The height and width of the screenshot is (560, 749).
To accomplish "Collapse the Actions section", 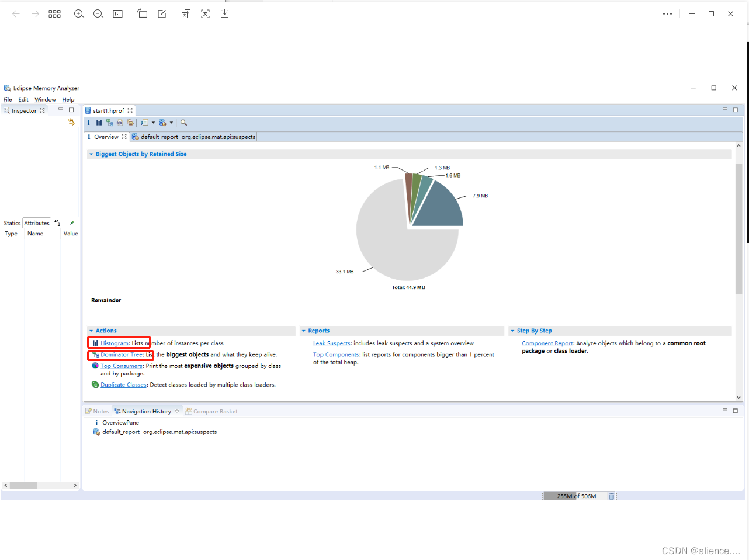I will [91, 331].
